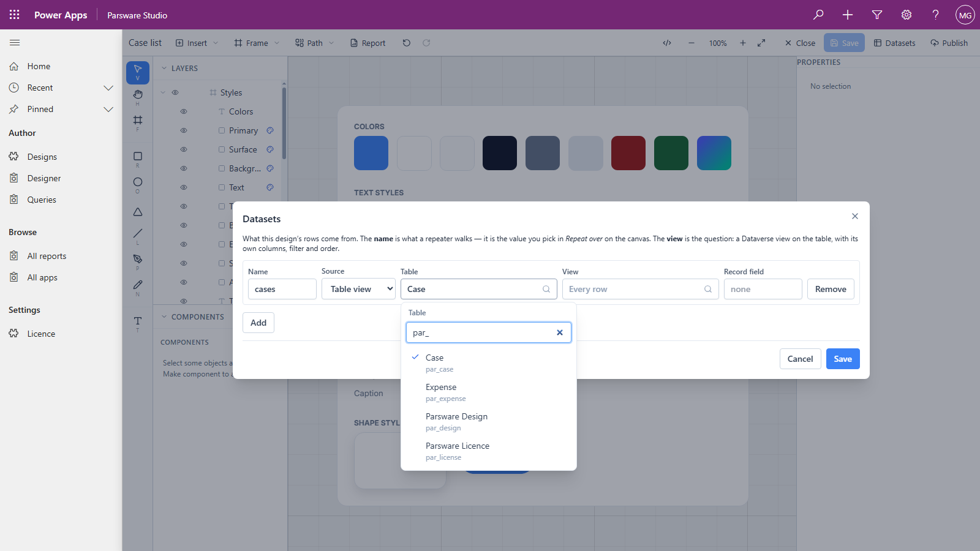Screen dimensions: 980x551
Task: Open the help question mark
Action: tap(936, 15)
